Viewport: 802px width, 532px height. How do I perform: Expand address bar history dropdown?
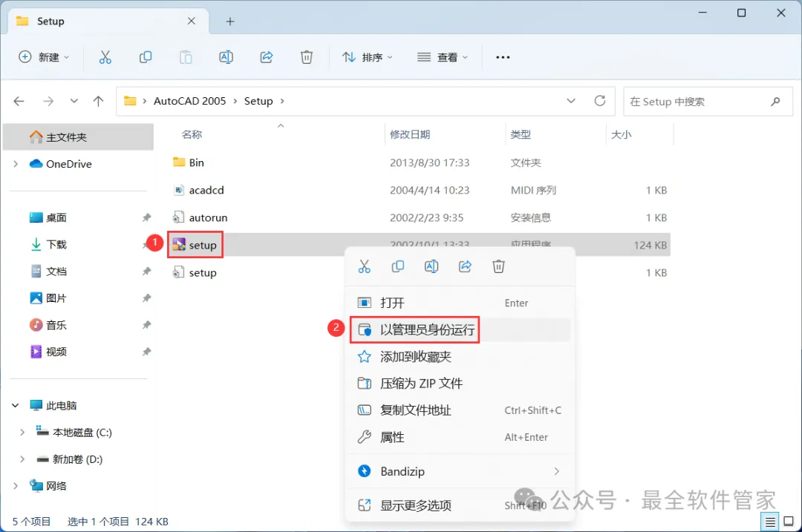[571, 101]
